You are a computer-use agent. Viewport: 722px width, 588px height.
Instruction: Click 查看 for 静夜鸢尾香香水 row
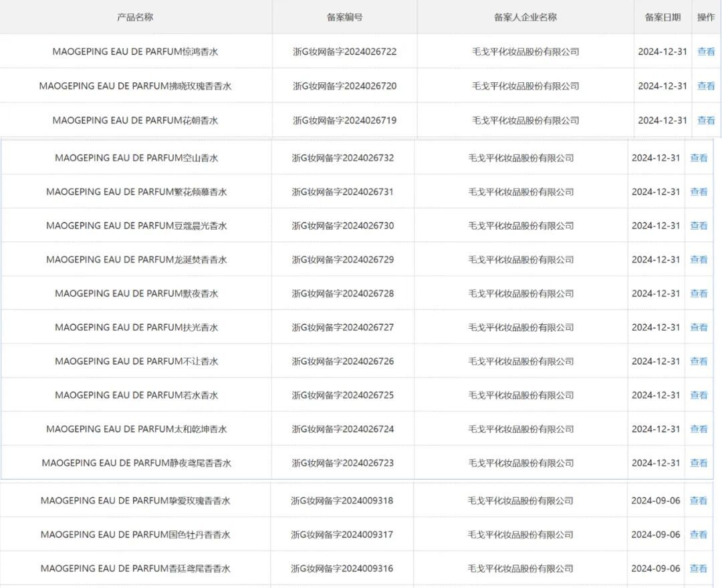pos(699,463)
